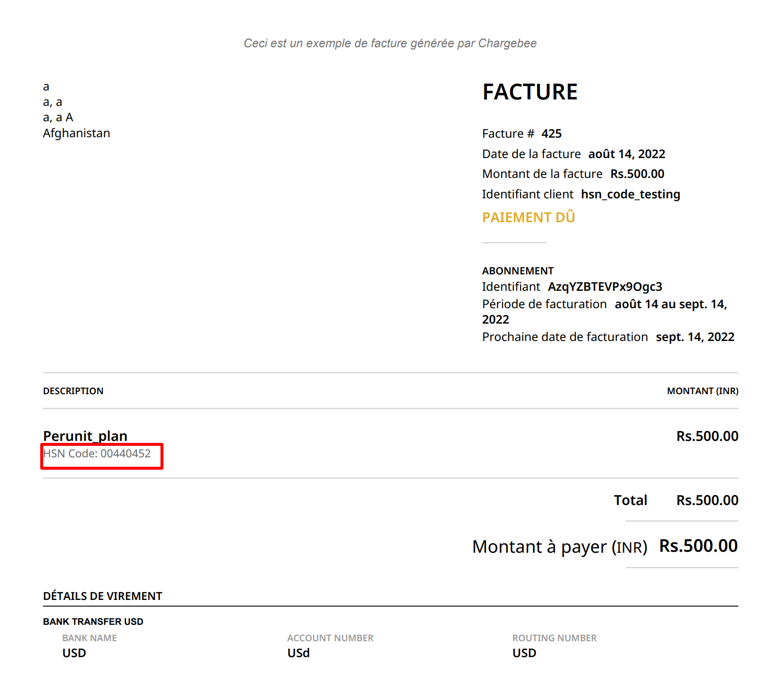
Task: Click the customer ID hsn_code_testing
Action: click(x=630, y=194)
